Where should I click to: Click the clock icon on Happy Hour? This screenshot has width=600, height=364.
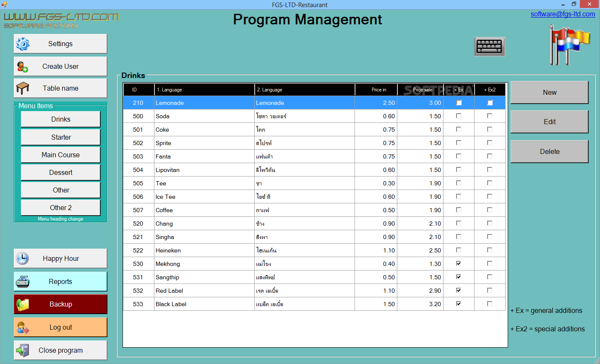(x=22, y=258)
